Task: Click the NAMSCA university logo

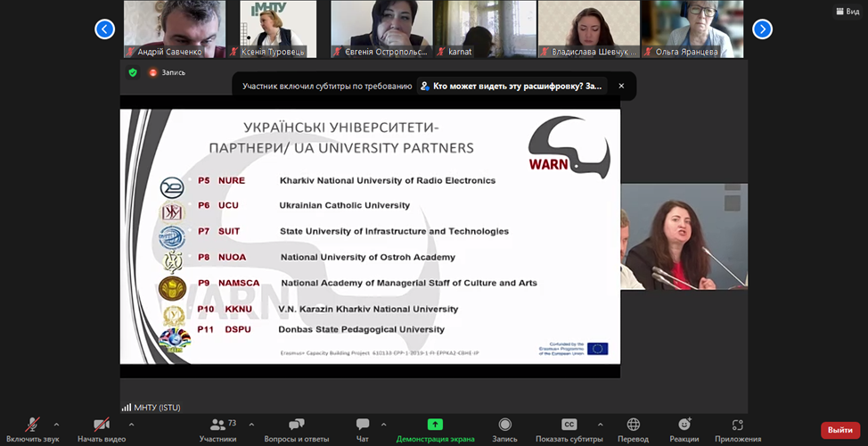Action: tap(172, 289)
